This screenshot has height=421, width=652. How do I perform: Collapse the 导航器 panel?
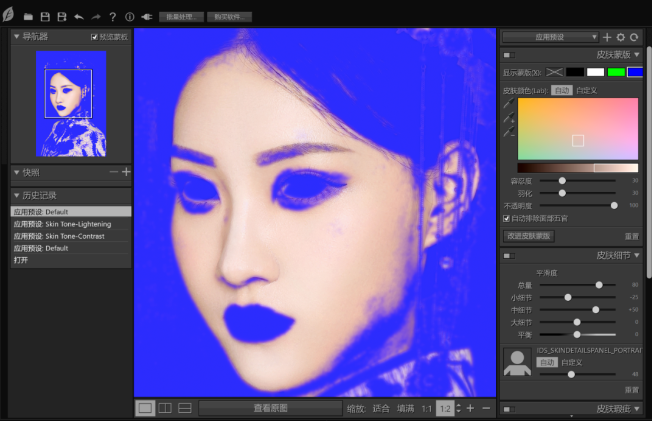tap(17, 37)
